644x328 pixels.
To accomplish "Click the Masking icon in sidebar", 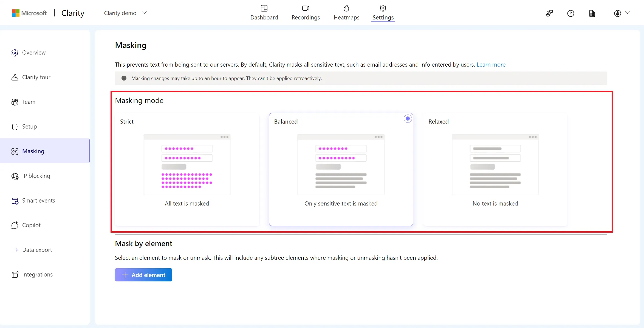I will click(x=15, y=151).
